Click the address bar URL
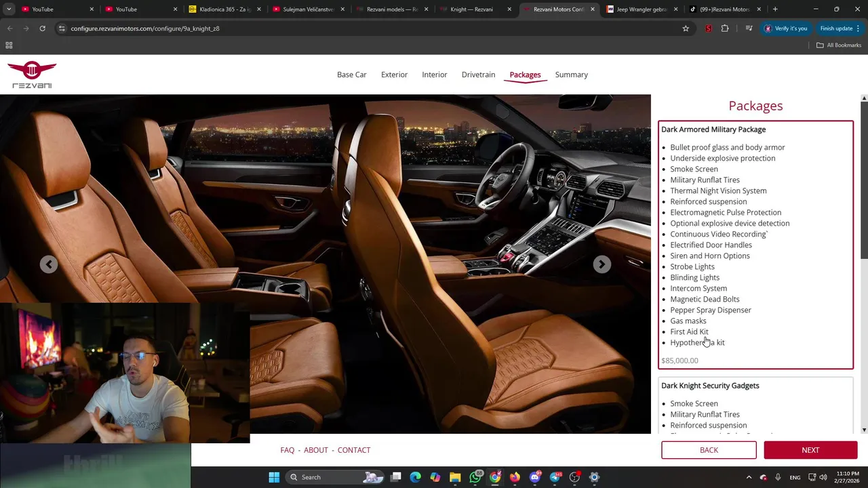The height and width of the screenshot is (488, 868). pyautogui.click(x=145, y=28)
